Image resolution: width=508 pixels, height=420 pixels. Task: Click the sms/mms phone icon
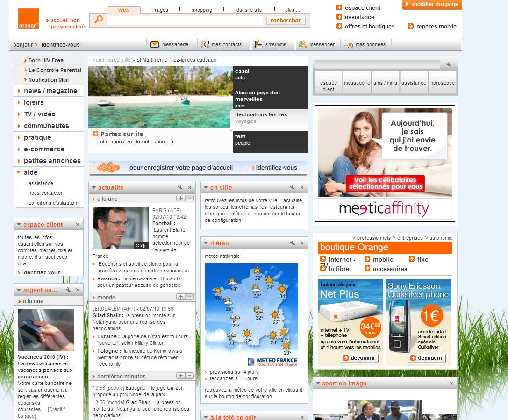point(258,44)
